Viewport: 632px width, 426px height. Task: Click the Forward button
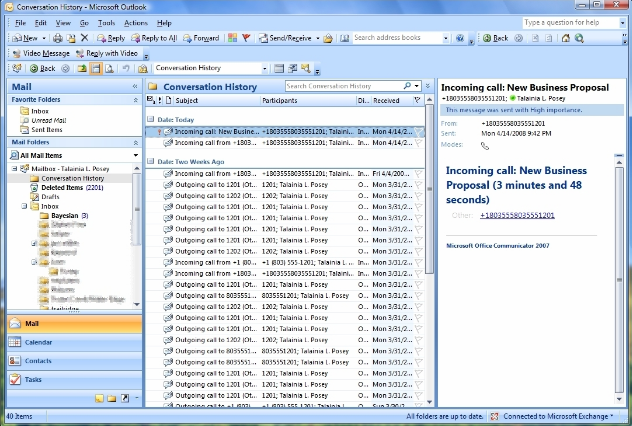(x=201, y=38)
